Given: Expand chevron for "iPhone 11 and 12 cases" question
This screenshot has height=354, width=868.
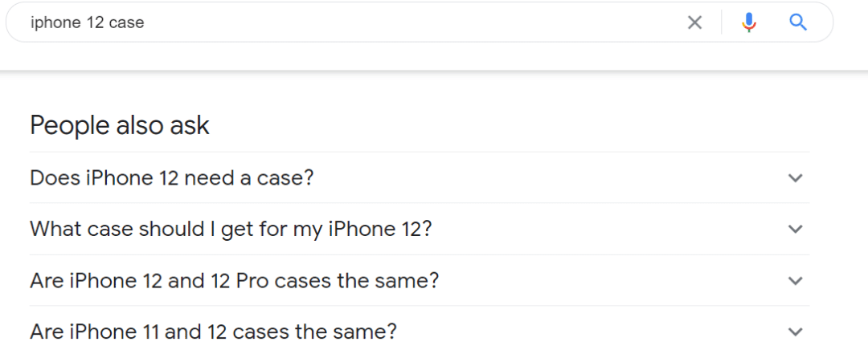Looking at the screenshot, I should (795, 332).
